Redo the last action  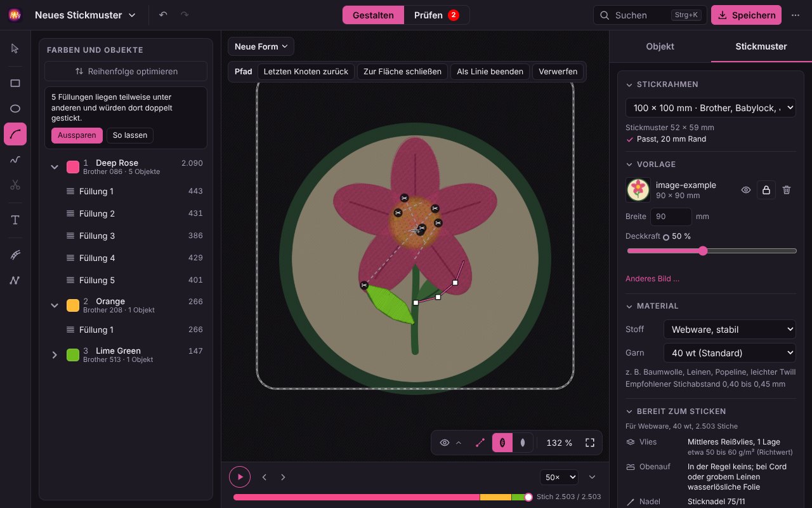[x=185, y=15]
